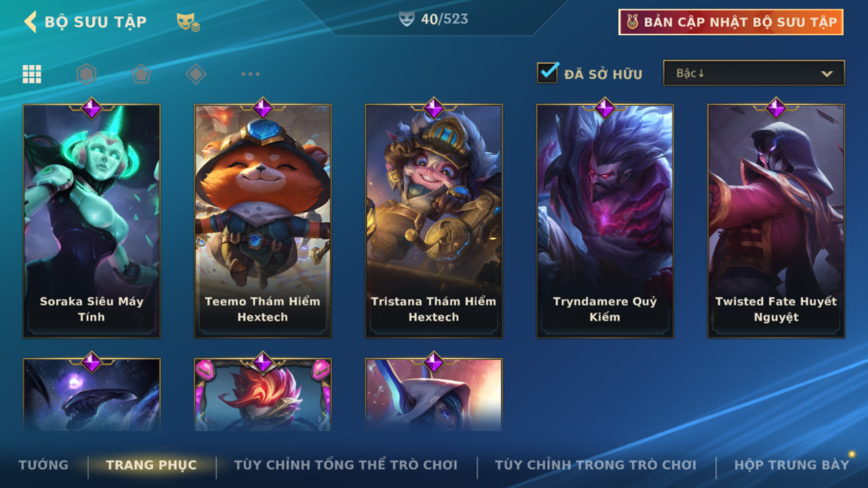Select the Soraka Siêu Máy Tính skin card
The image size is (868, 488).
pos(92,221)
